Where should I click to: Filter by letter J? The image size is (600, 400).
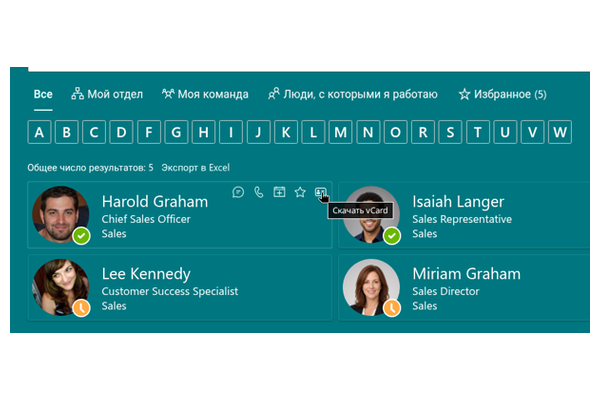pyautogui.click(x=258, y=132)
